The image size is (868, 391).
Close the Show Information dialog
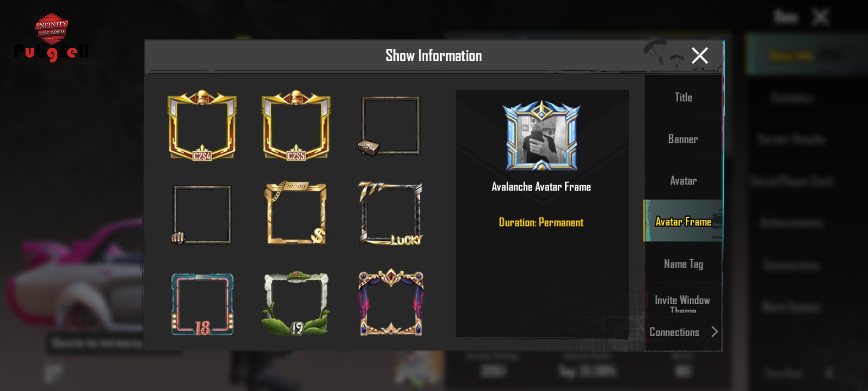[700, 55]
